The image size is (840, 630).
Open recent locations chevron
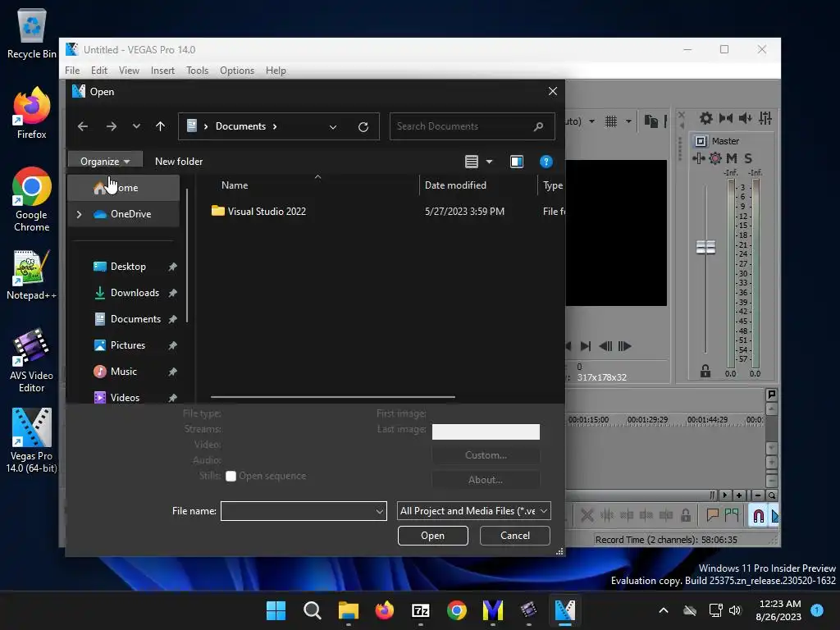tap(136, 126)
